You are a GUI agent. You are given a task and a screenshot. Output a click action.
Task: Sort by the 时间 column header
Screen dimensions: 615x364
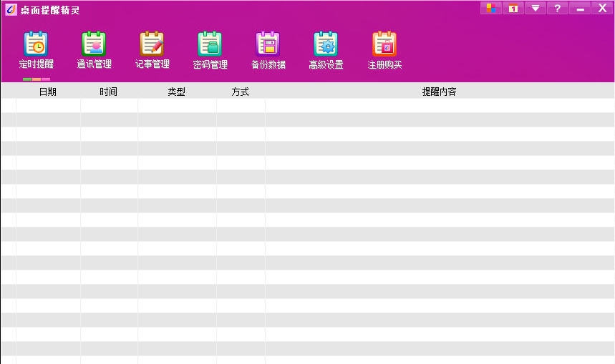[x=109, y=92]
